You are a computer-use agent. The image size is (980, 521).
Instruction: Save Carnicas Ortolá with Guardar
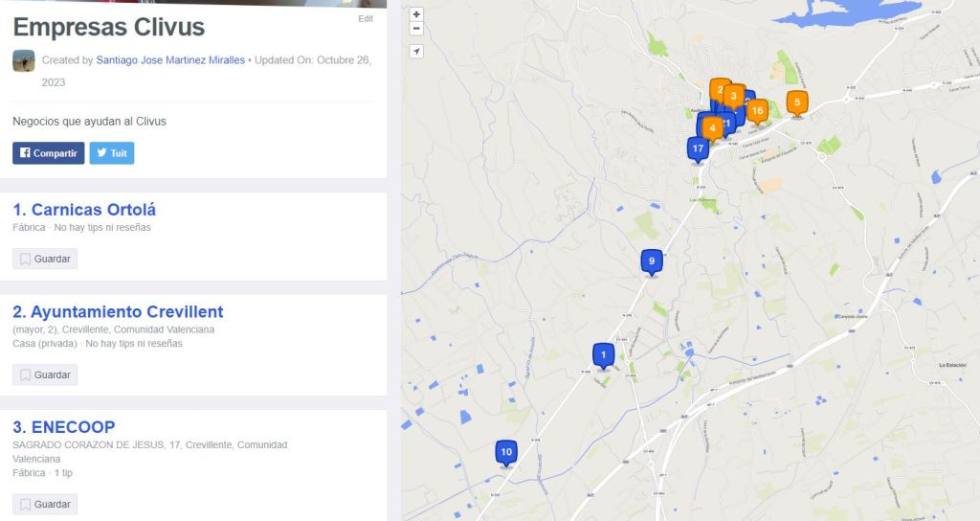[x=45, y=259]
